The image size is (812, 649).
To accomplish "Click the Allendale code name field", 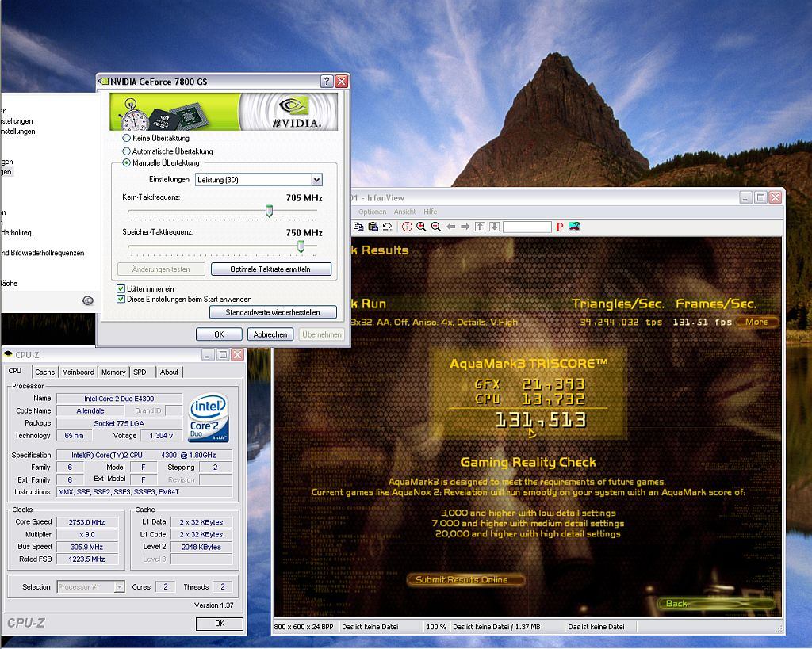I will [x=90, y=411].
